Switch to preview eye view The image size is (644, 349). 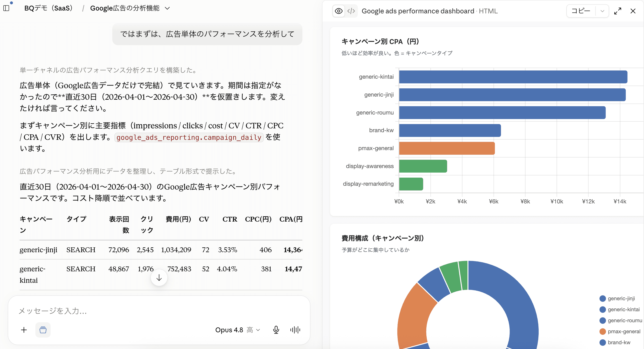[x=338, y=11]
